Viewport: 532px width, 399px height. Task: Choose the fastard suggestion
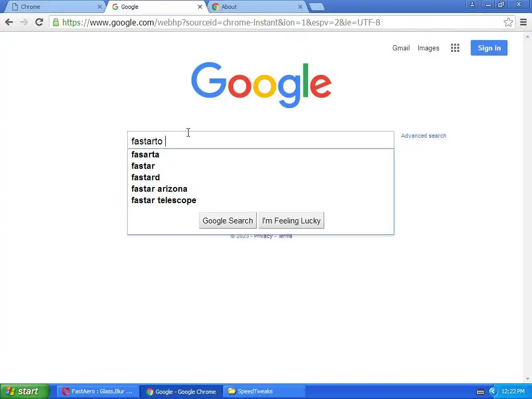pos(261,178)
